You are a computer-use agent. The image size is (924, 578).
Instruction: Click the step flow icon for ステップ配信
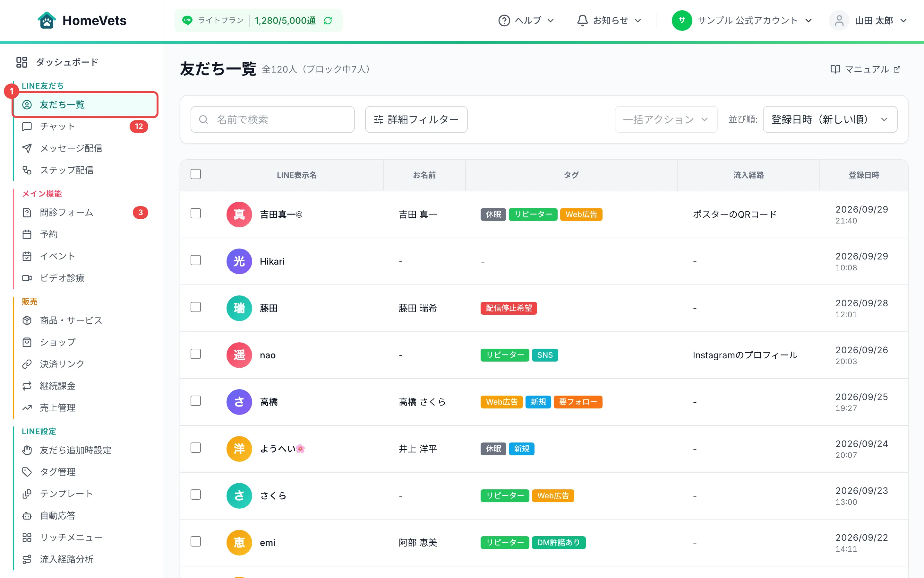coord(27,170)
